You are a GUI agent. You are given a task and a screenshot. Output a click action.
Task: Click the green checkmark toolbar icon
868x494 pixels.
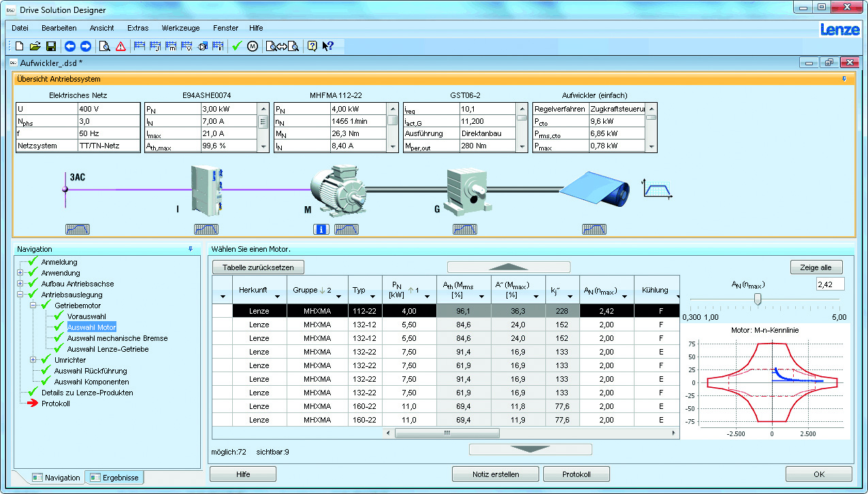tap(237, 46)
